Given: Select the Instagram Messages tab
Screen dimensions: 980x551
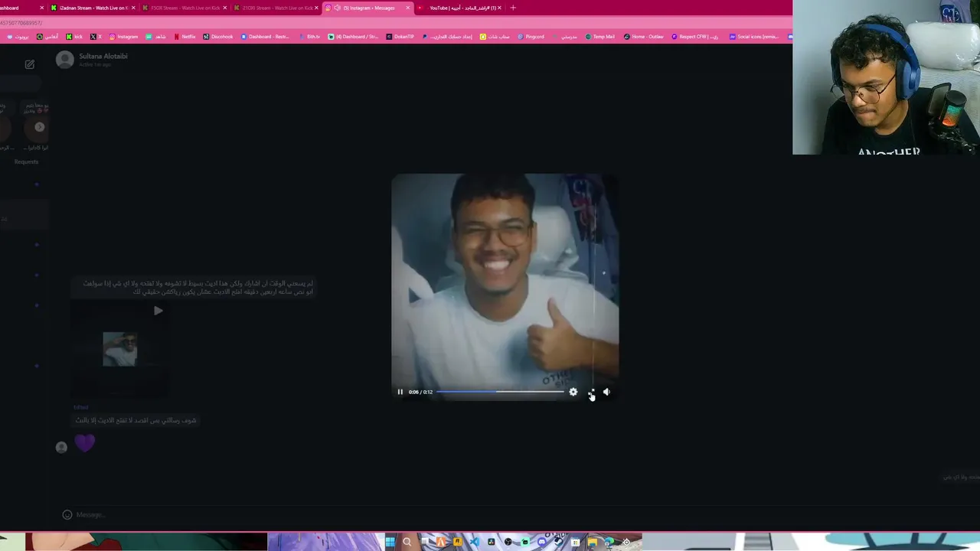Looking at the screenshot, I should 370,8.
